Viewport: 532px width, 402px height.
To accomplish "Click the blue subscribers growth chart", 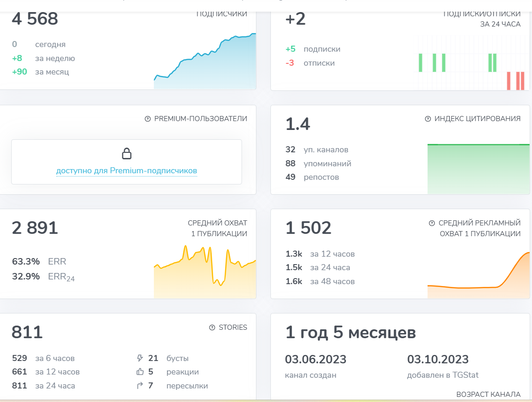I will [205, 63].
